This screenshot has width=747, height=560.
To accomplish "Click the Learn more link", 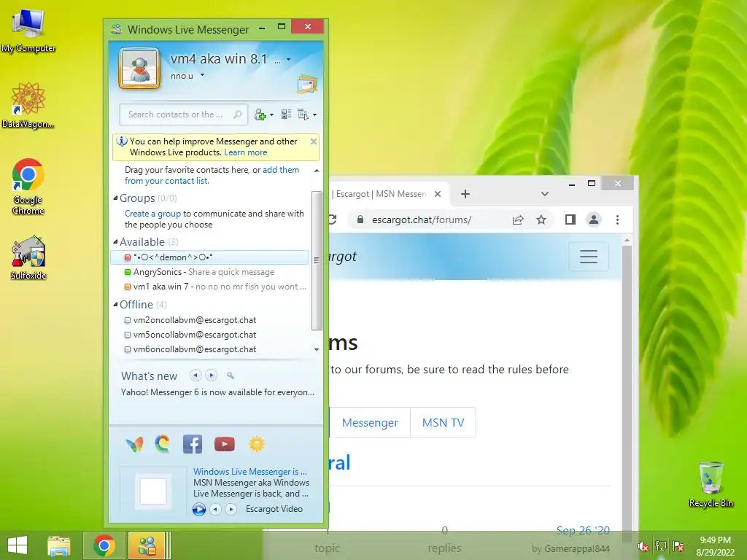I will click(x=245, y=152).
